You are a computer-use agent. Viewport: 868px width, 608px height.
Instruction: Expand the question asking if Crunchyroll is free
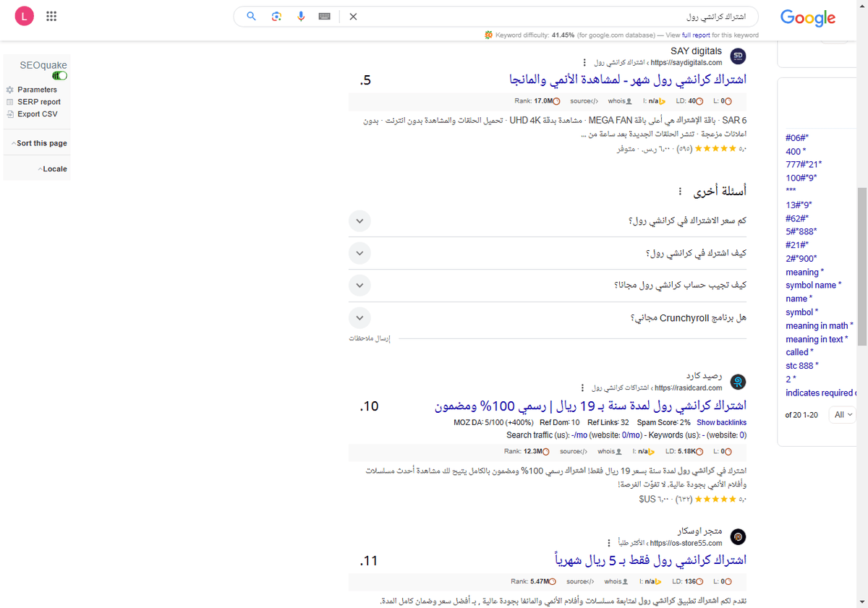click(359, 317)
